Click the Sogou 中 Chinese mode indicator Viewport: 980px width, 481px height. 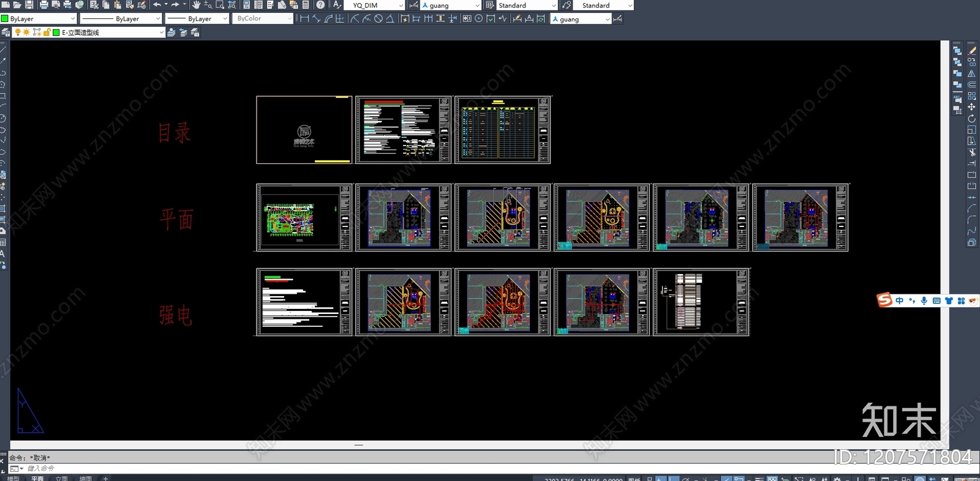(x=899, y=300)
